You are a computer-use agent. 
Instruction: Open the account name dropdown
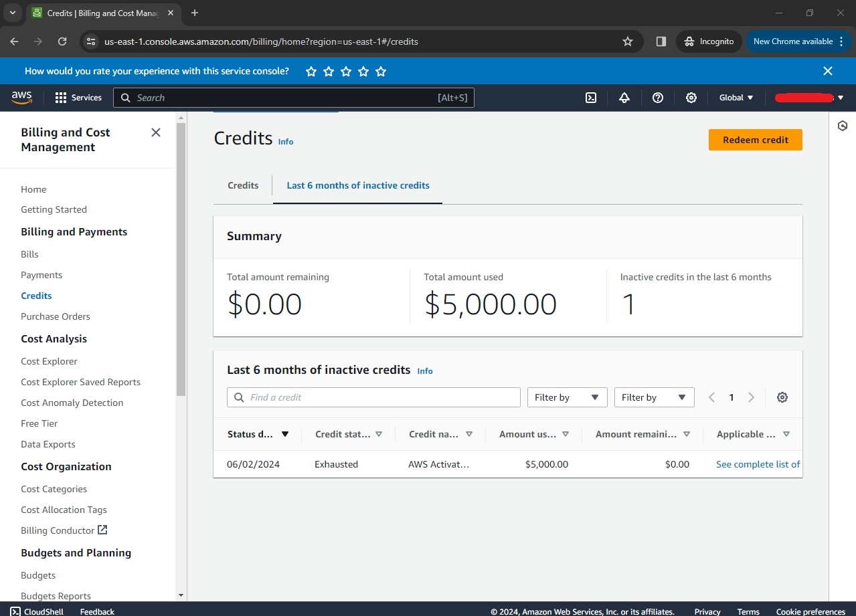point(808,98)
